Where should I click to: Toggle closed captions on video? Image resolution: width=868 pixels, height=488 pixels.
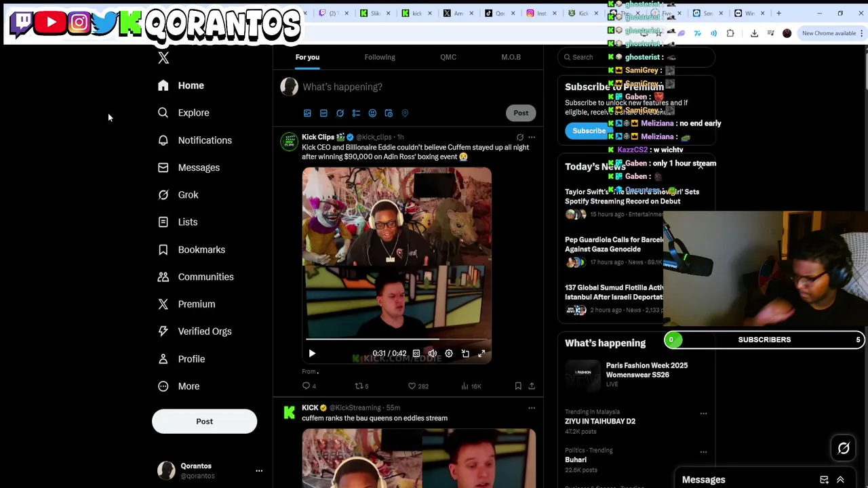[x=416, y=354]
